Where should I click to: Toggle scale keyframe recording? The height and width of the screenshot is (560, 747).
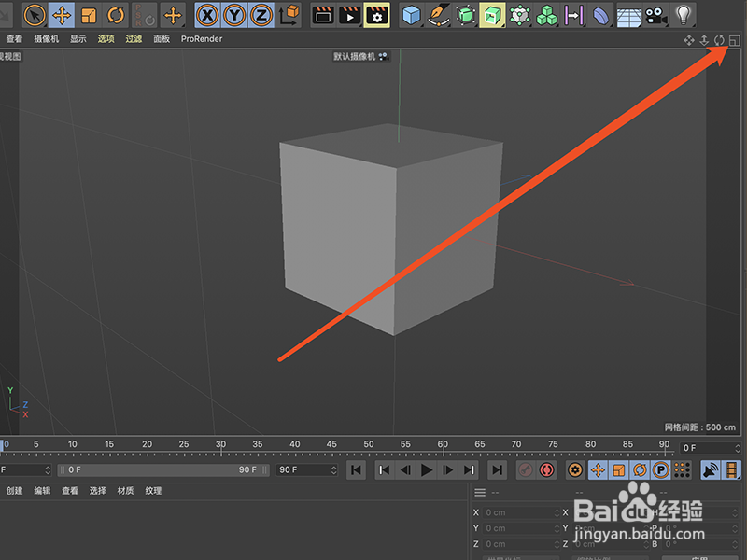point(619,470)
